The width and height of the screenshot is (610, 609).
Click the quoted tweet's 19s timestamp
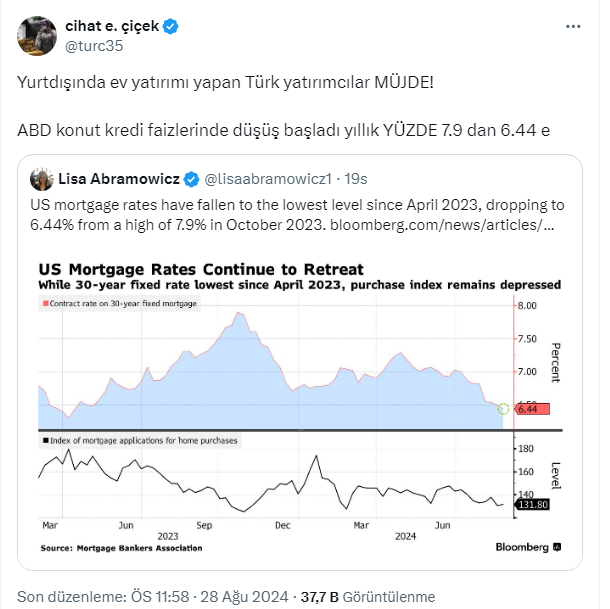(356, 180)
